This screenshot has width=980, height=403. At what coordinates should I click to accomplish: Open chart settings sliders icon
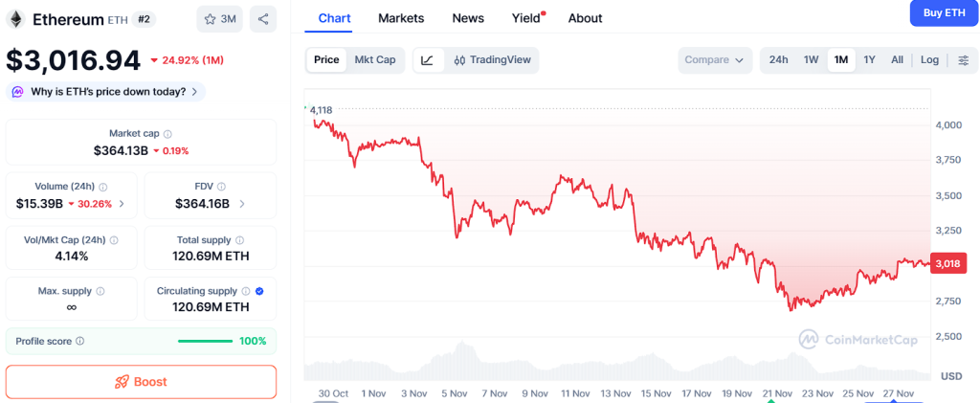(x=963, y=60)
